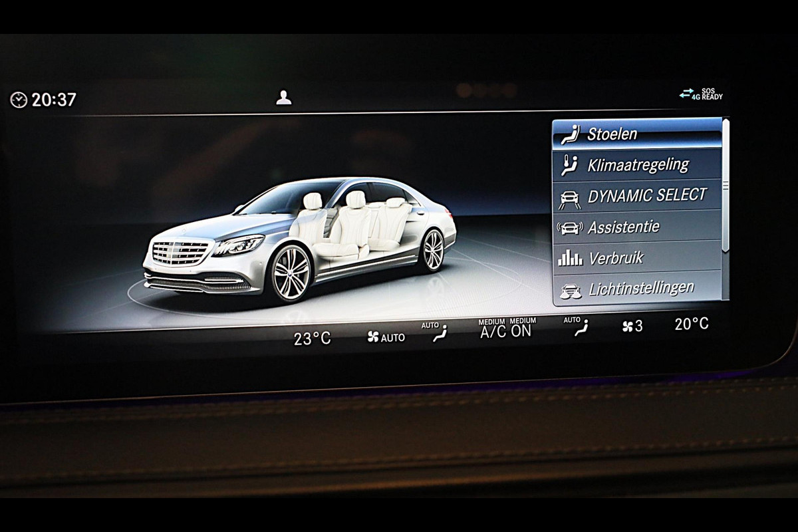The height and width of the screenshot is (532, 798).
Task: Tap the user profile icon
Action: (x=284, y=98)
